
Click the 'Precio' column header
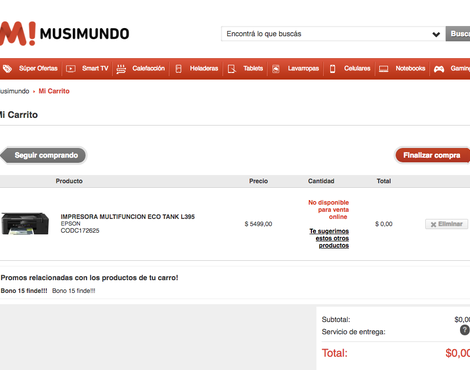[x=259, y=181]
